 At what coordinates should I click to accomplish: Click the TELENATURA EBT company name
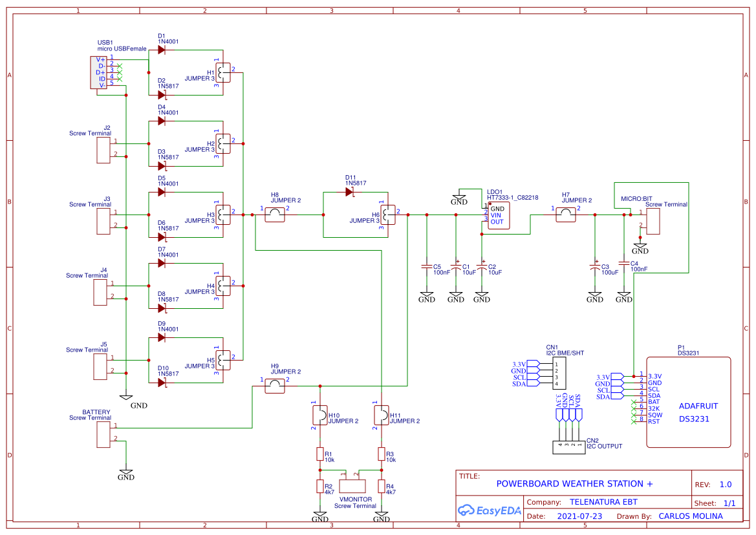point(603,501)
